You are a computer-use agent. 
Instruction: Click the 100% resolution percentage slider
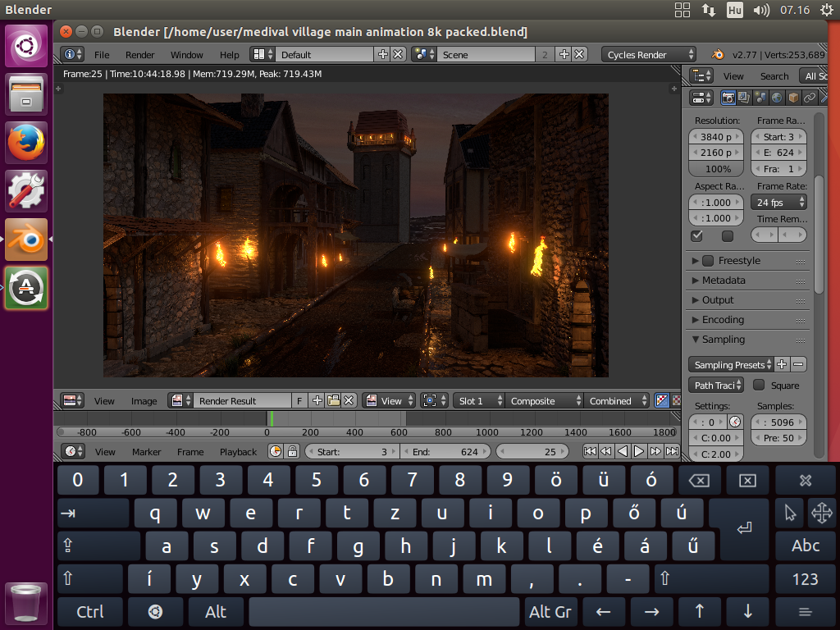pos(717,169)
